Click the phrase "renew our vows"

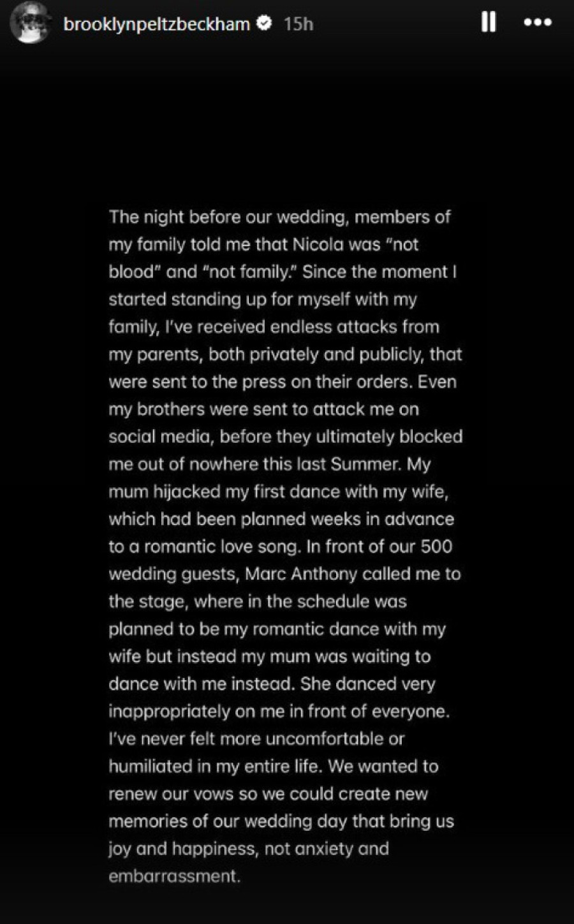coord(172,794)
